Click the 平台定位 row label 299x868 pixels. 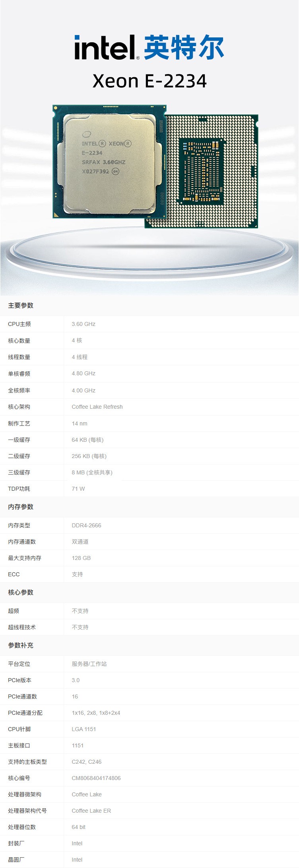pyautogui.click(x=19, y=664)
